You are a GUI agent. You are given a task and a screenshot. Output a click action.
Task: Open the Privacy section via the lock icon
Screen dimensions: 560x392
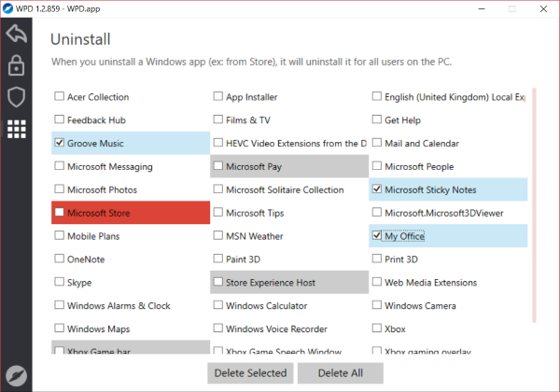[x=16, y=66]
